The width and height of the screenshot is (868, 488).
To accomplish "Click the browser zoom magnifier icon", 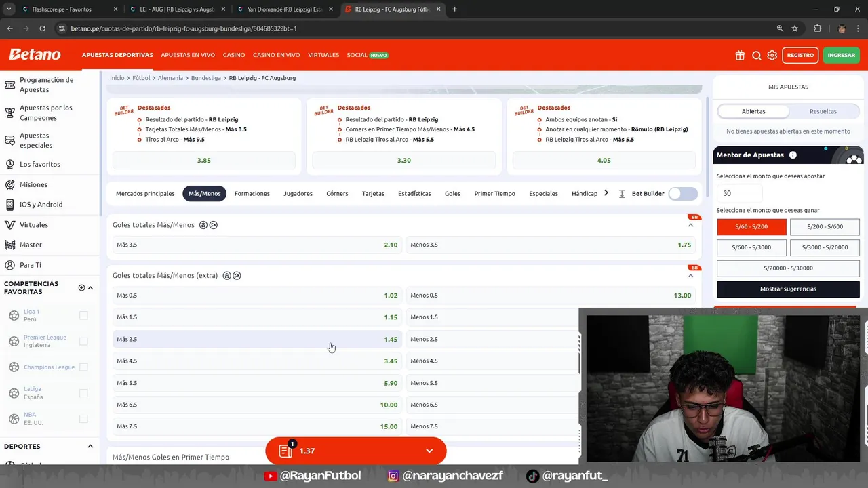I will (x=780, y=28).
